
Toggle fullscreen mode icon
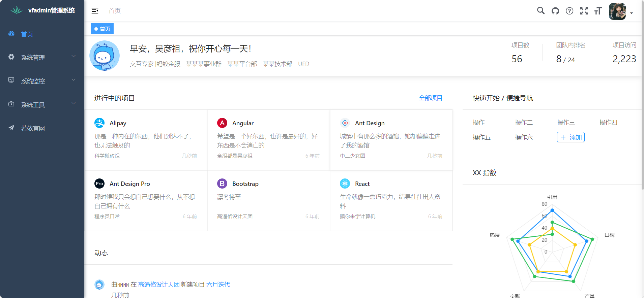584,11
